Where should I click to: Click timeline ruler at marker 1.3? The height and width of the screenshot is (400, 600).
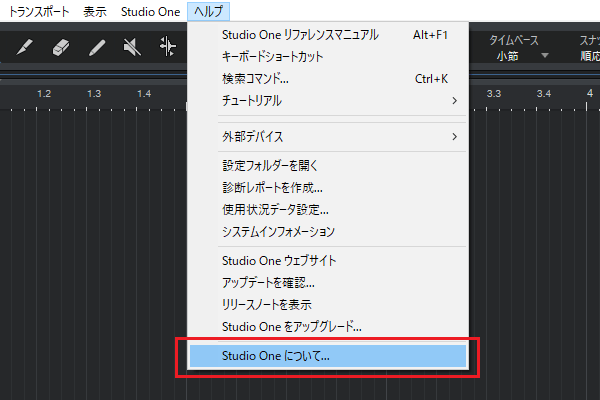click(94, 94)
